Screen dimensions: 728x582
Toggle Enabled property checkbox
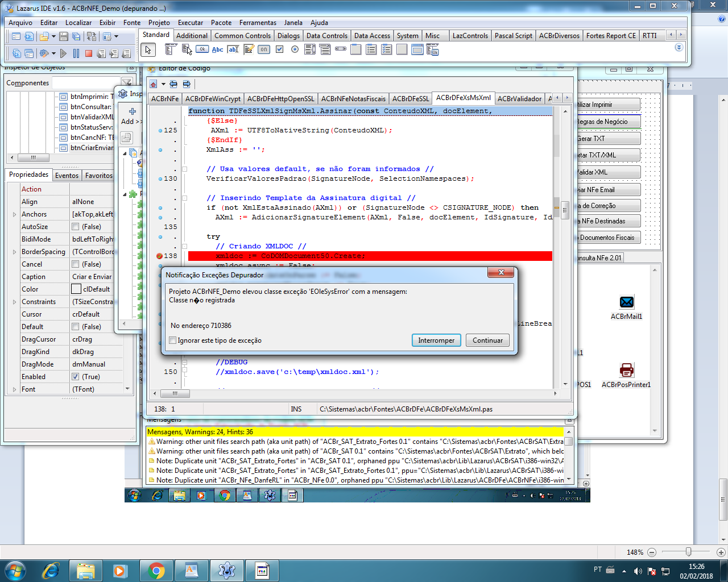point(75,377)
